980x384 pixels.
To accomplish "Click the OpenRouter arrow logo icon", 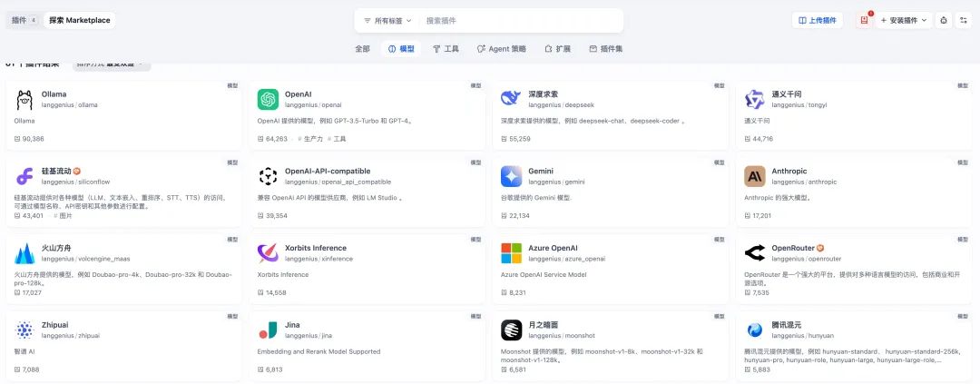I will (755, 253).
